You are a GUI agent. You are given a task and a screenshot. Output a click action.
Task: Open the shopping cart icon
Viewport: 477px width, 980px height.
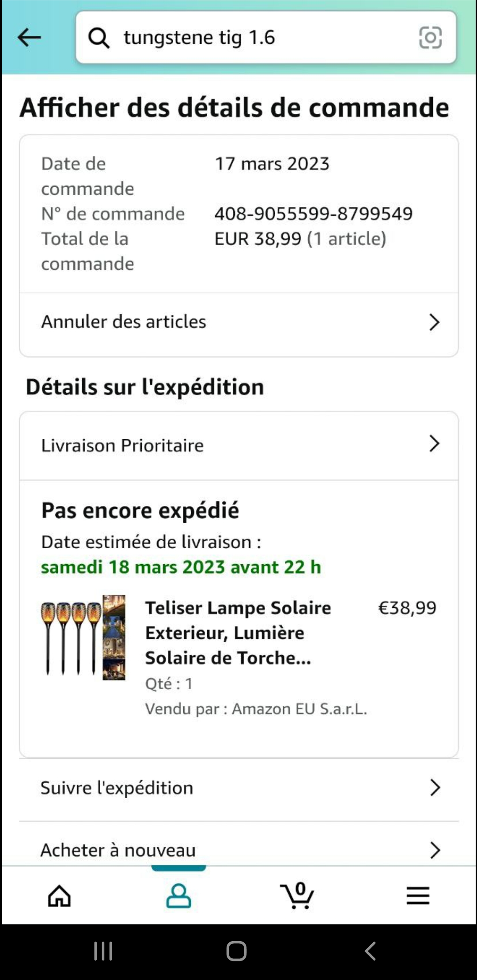coord(297,896)
